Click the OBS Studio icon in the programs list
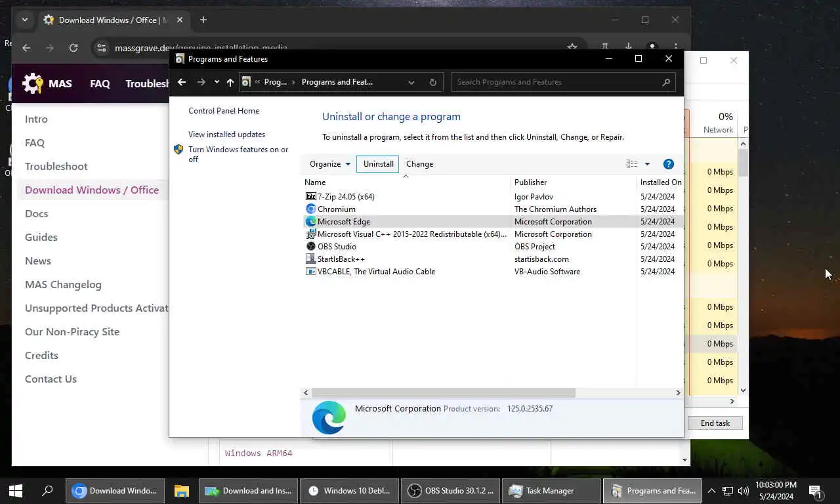Image resolution: width=840 pixels, height=504 pixels. pyautogui.click(x=311, y=246)
